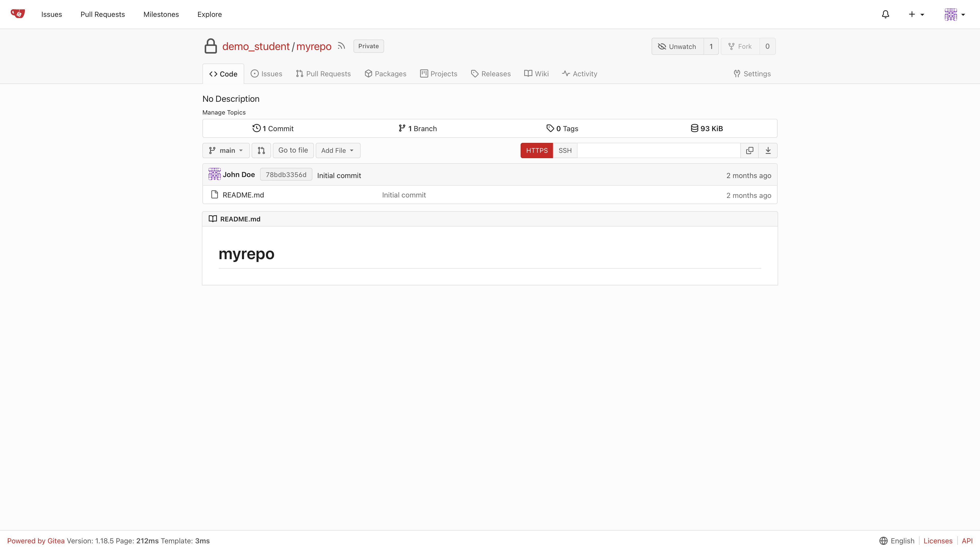Open the Add File dropdown
The image size is (980, 551).
click(337, 151)
